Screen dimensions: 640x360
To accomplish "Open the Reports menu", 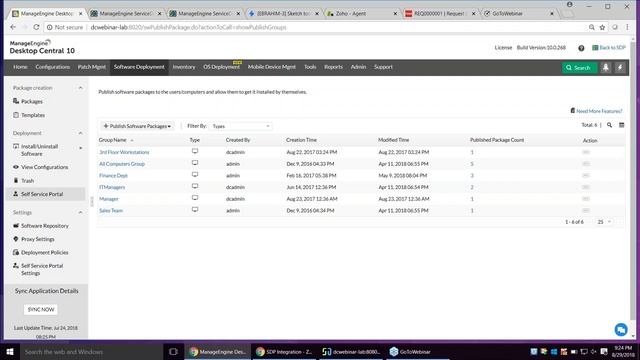I will [333, 67].
